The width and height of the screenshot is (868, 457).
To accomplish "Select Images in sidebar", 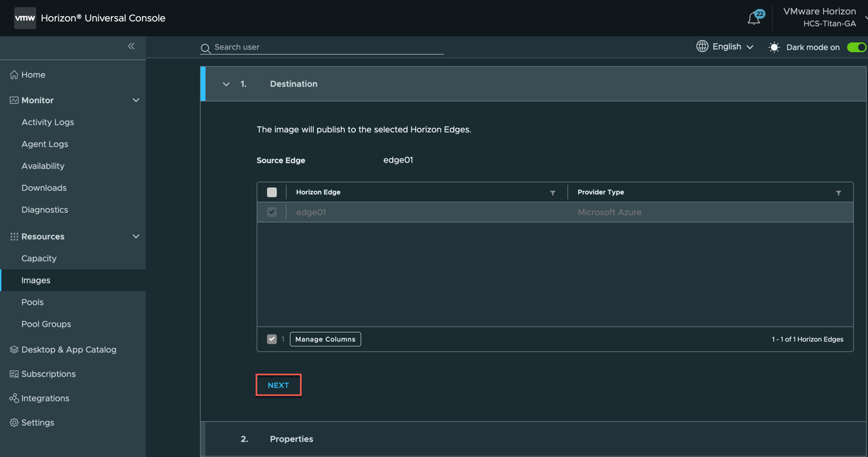I will point(36,280).
